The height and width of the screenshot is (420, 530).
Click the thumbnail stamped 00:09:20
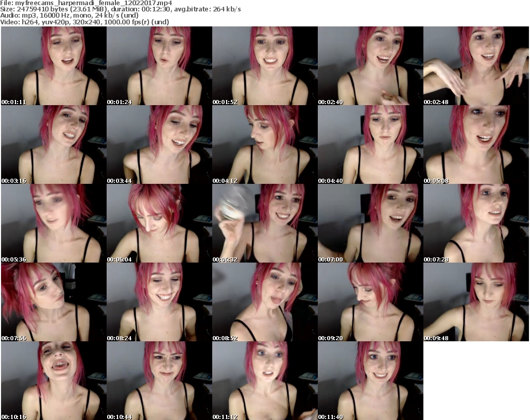pos(370,302)
